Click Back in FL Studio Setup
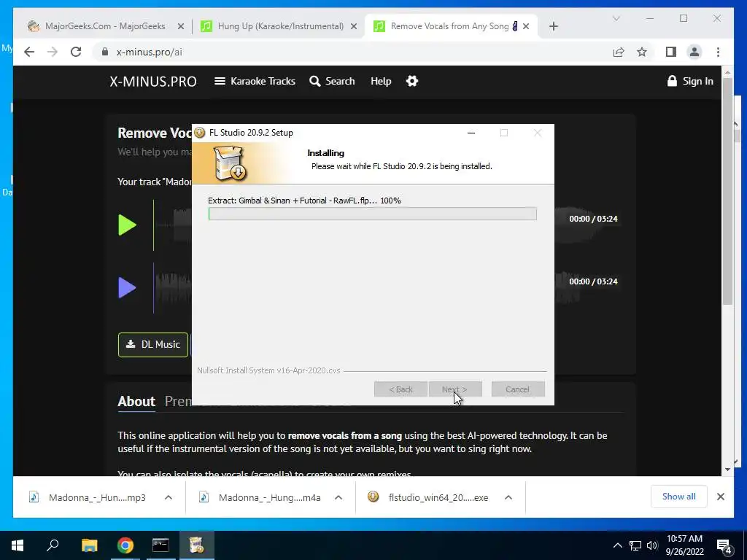 click(400, 389)
